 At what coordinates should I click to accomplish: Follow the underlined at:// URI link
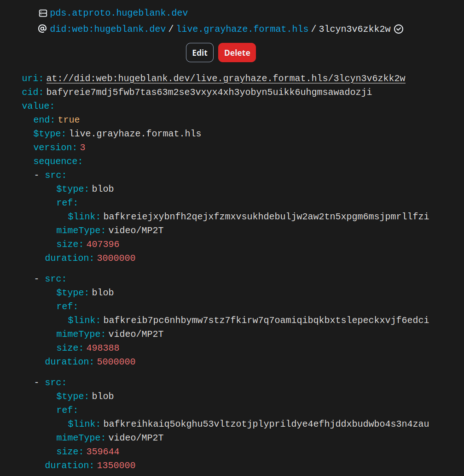pos(226,78)
